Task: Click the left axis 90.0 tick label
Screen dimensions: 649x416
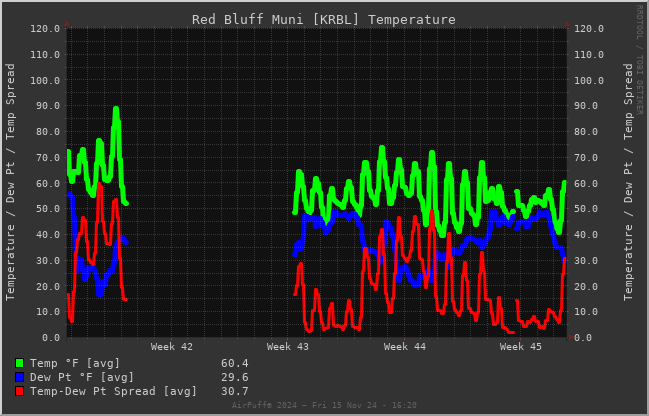Action: [x=48, y=106]
